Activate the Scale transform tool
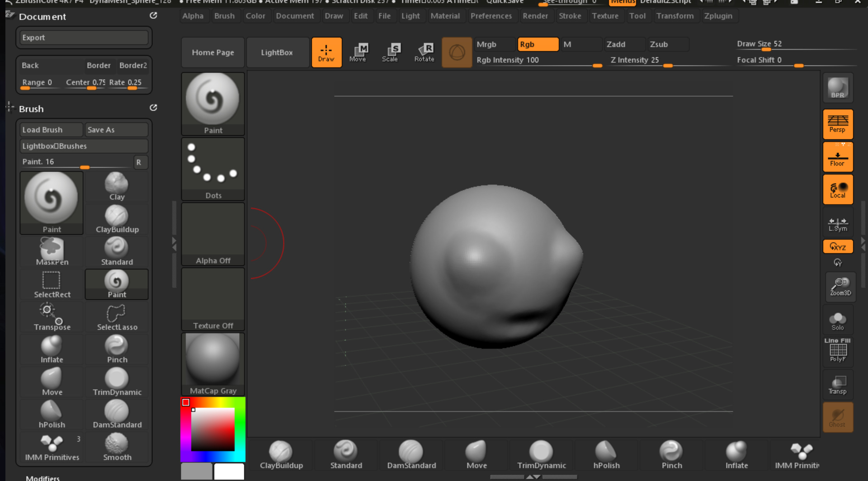Viewport: 868px width, 481px height. click(390, 52)
